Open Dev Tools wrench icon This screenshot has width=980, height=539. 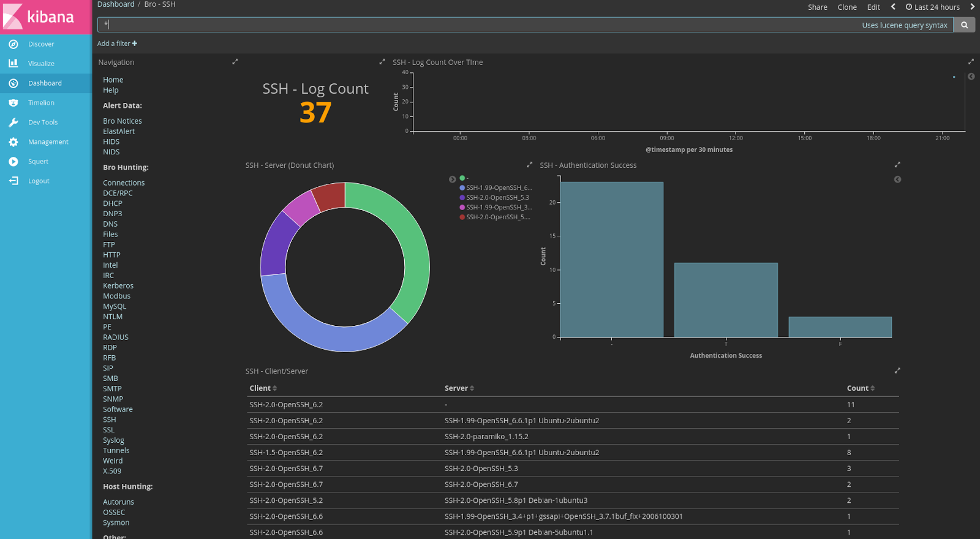[13, 123]
